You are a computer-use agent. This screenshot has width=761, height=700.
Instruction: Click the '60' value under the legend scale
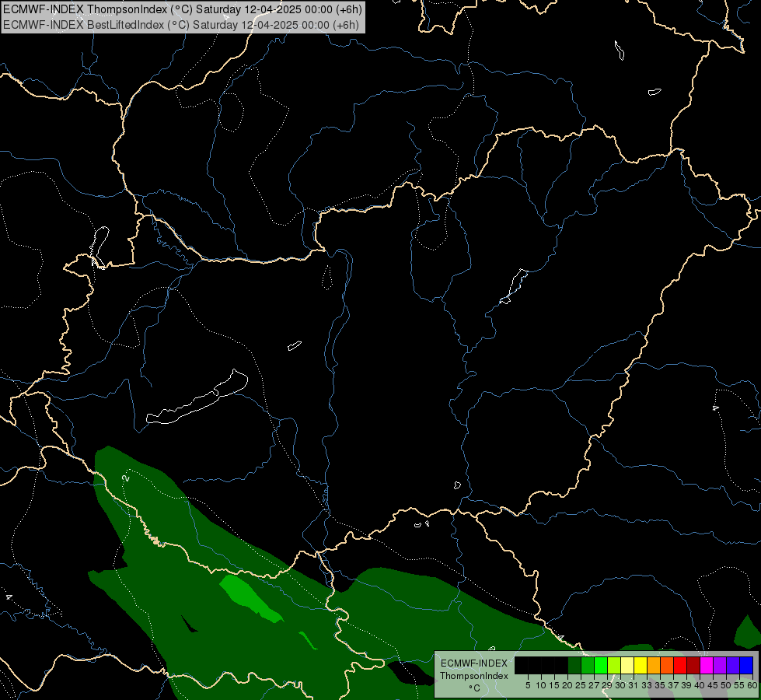[x=752, y=685]
